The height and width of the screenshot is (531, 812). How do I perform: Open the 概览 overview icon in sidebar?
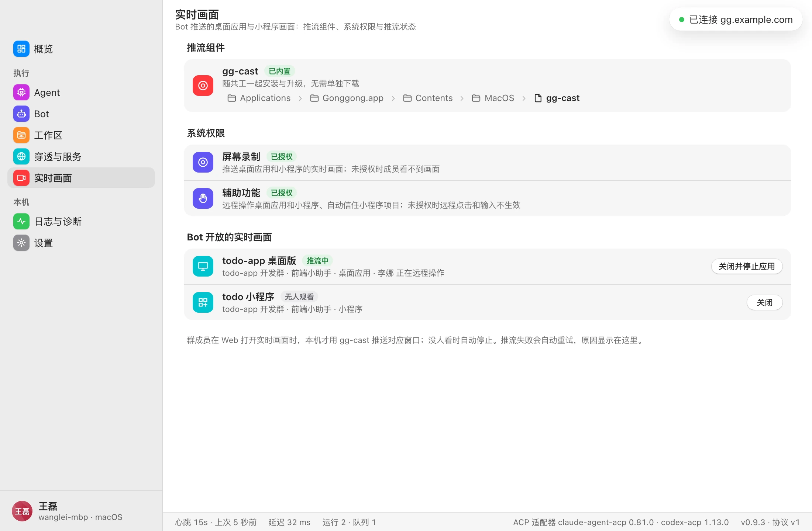pos(21,49)
